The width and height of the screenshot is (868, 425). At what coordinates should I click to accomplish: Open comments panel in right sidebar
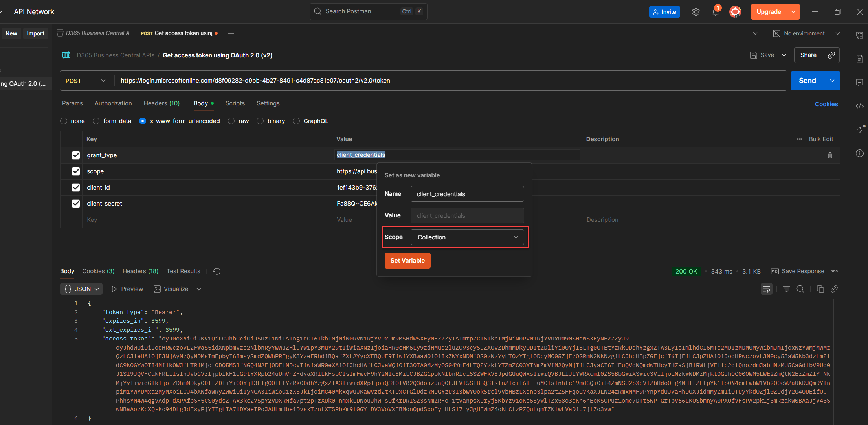click(860, 83)
